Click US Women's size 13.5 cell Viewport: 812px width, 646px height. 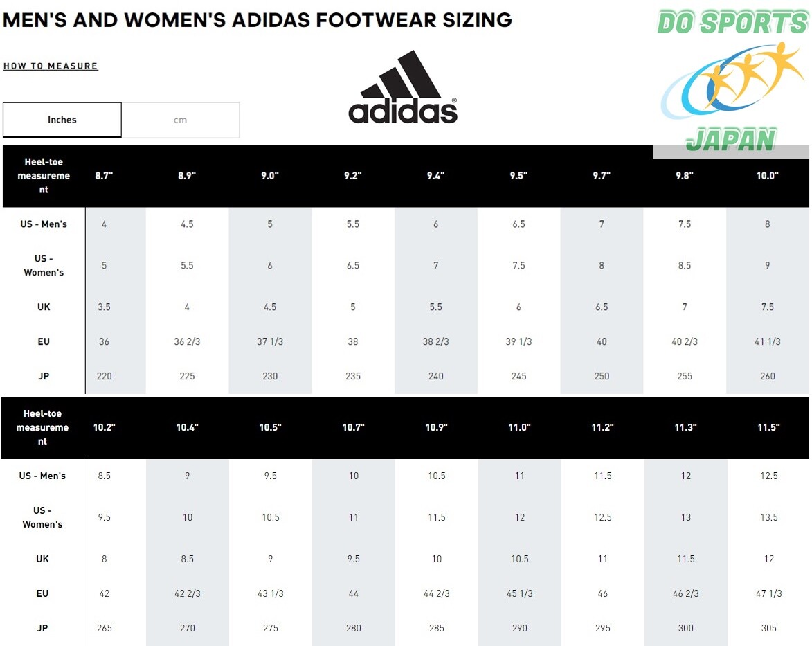(x=769, y=517)
